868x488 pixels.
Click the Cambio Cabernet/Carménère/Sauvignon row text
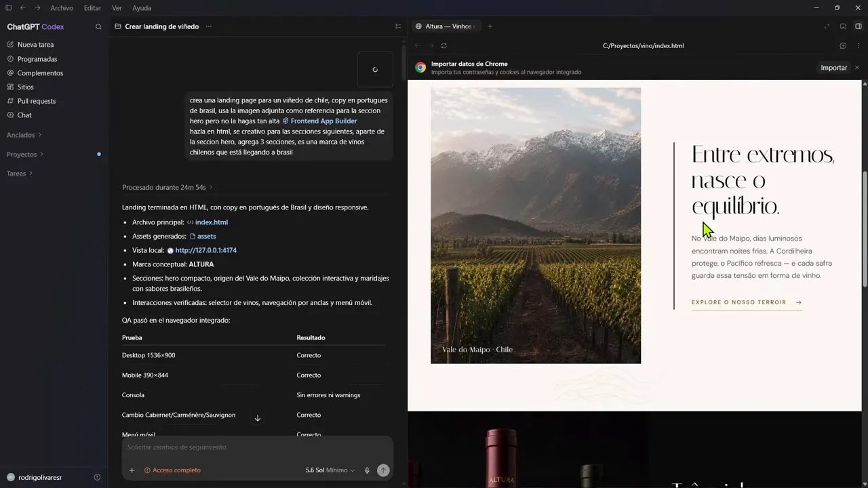tap(178, 415)
